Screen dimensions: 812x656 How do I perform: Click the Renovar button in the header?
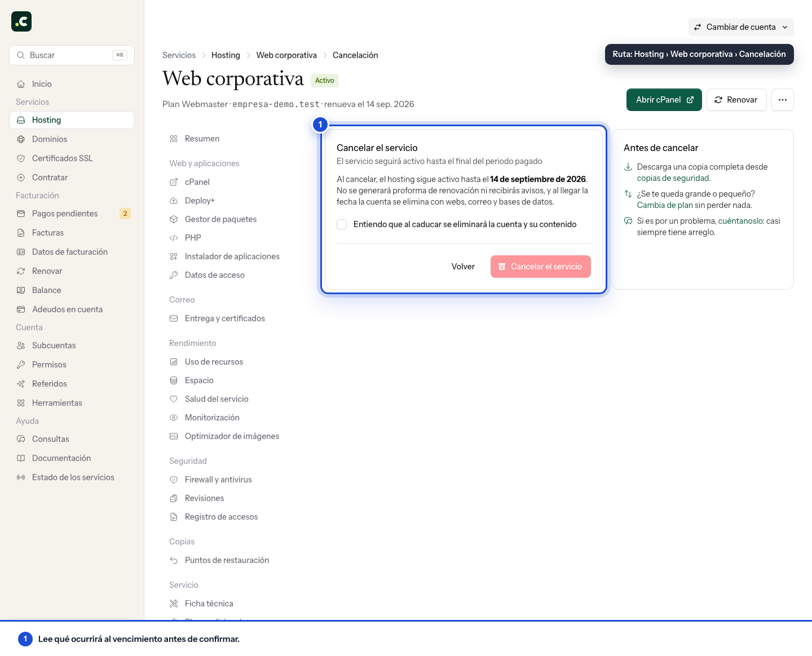point(736,100)
